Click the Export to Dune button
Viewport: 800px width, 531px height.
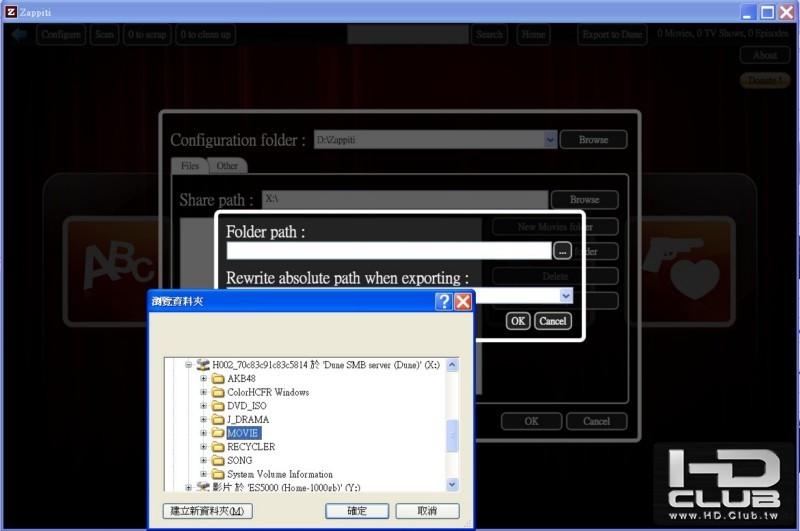[x=612, y=35]
